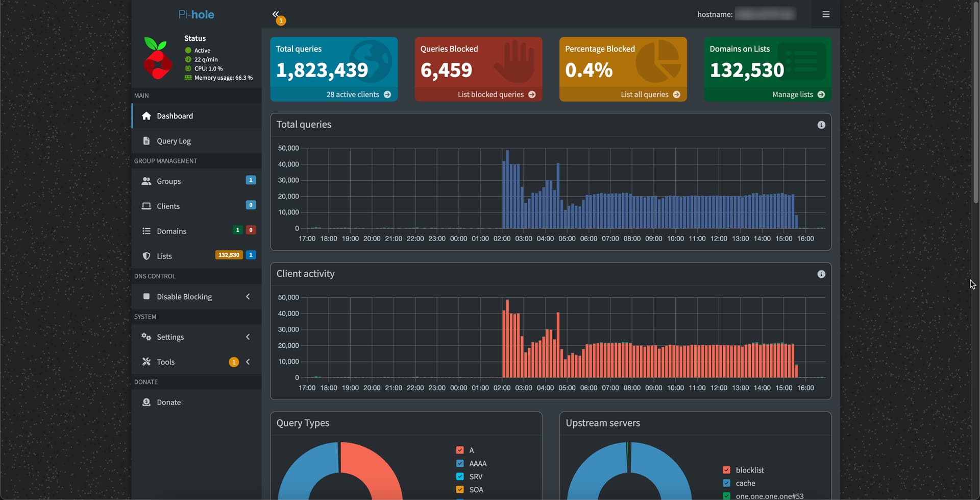Viewport: 980px width, 500px height.
Task: Click Lists shield icon
Action: coord(146,256)
